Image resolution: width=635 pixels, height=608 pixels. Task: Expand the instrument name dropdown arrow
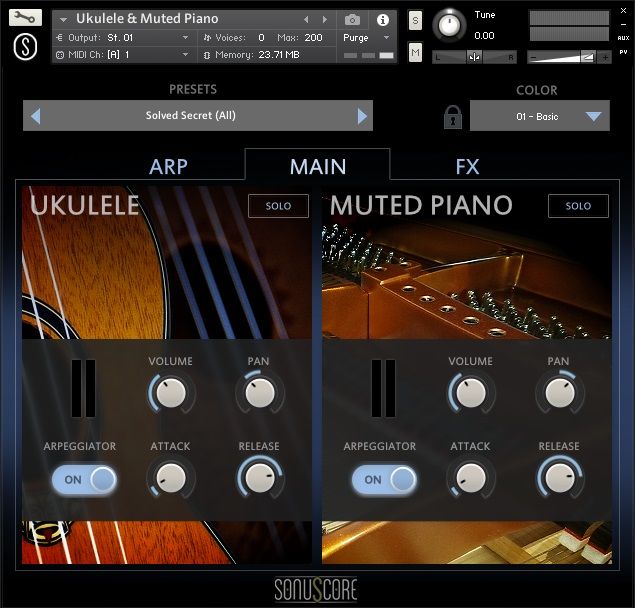(x=63, y=19)
